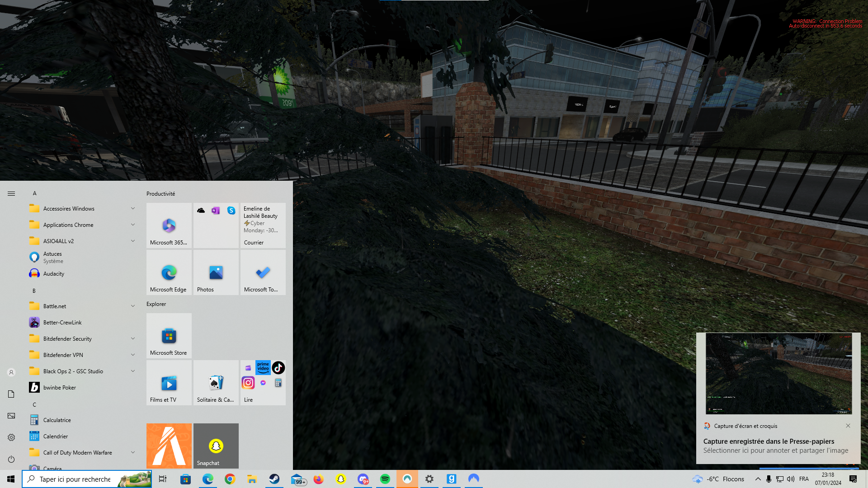Open Calendrier from the app list
The image size is (868, 488).
pos(82,436)
